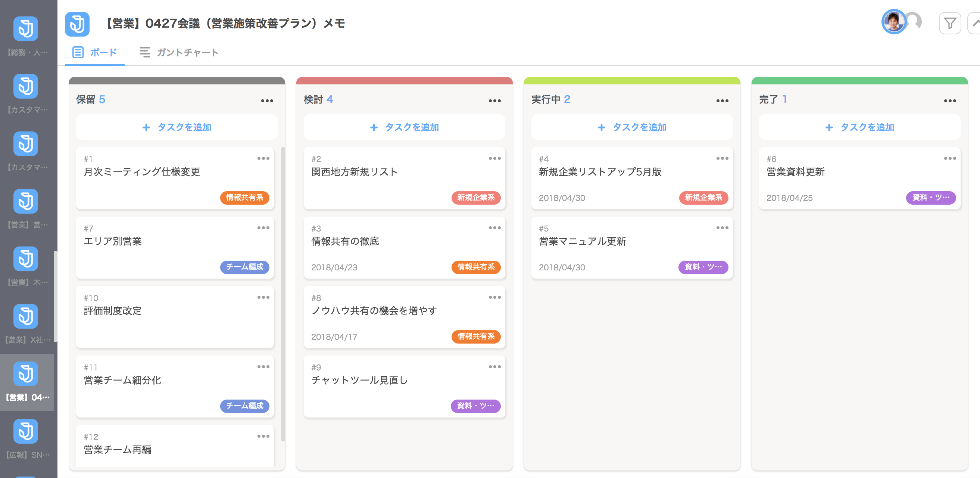This screenshot has width=980, height=478.
Task: Click 資料・ツ… tag on 営業資料更新
Action: tap(931, 198)
